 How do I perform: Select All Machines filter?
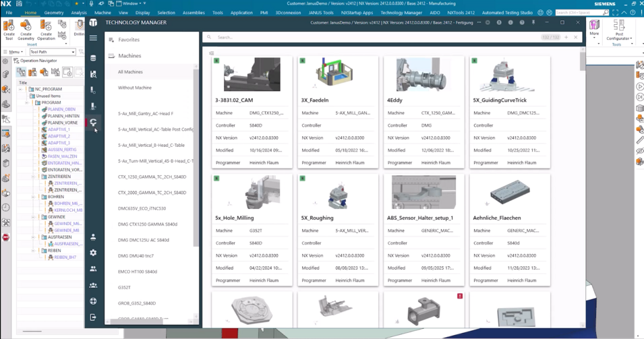point(151,72)
